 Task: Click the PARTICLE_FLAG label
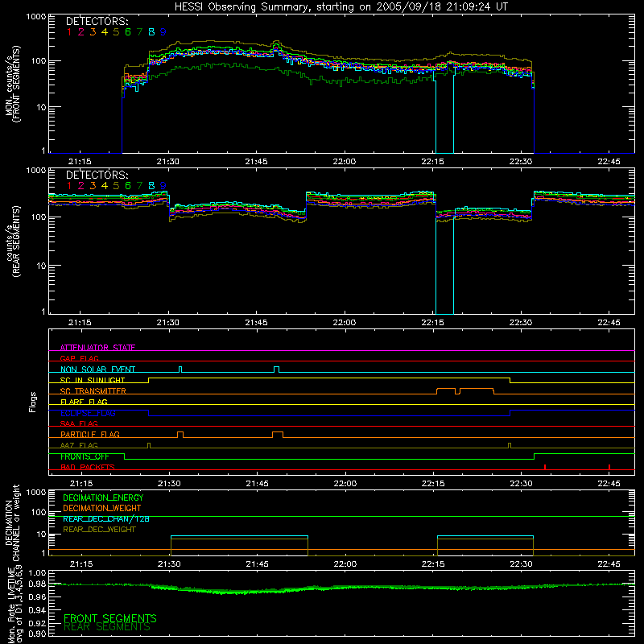click(x=90, y=434)
